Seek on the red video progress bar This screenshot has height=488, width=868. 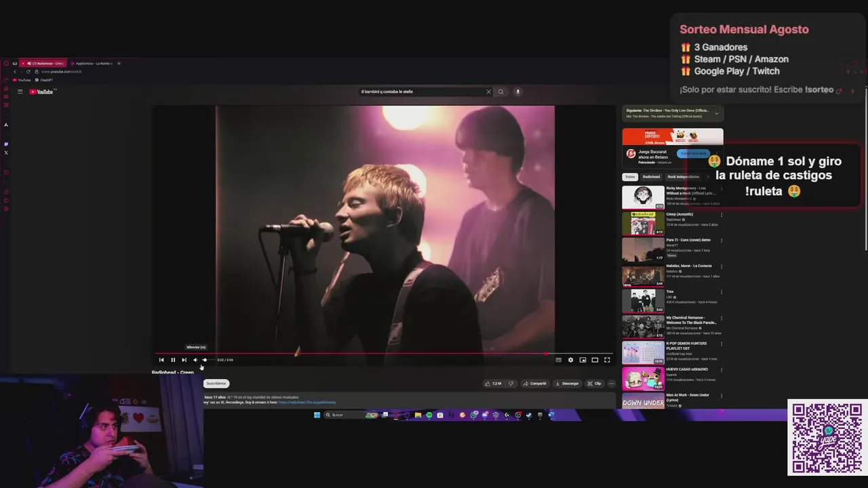tap(383, 353)
